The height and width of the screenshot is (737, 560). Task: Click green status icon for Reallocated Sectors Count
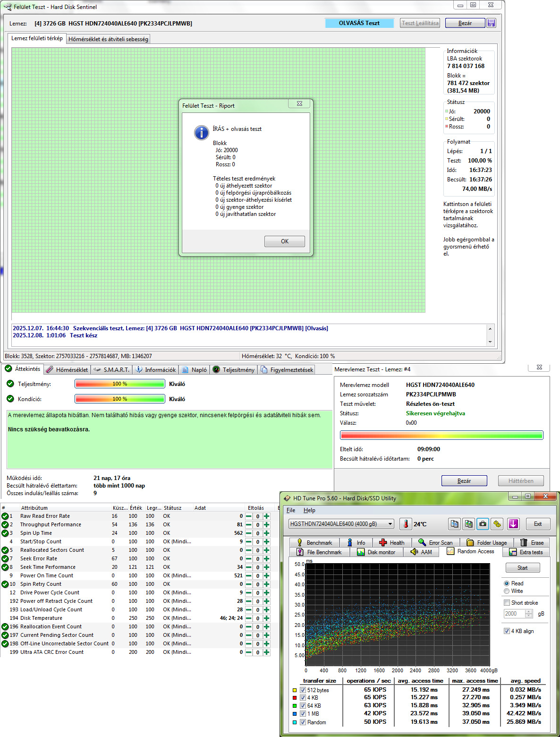tap(5, 550)
